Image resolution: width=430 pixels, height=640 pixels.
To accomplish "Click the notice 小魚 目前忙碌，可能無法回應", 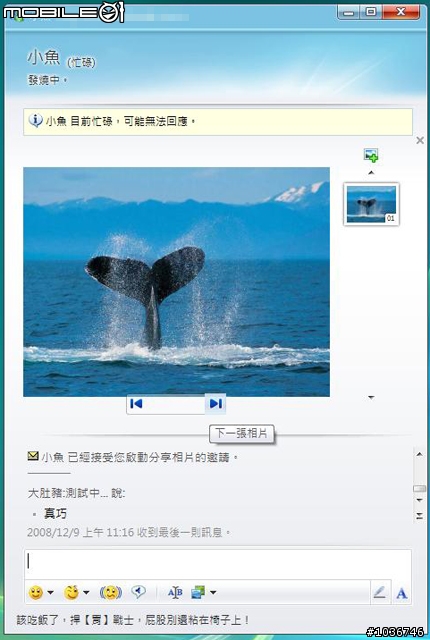I will click(x=121, y=121).
